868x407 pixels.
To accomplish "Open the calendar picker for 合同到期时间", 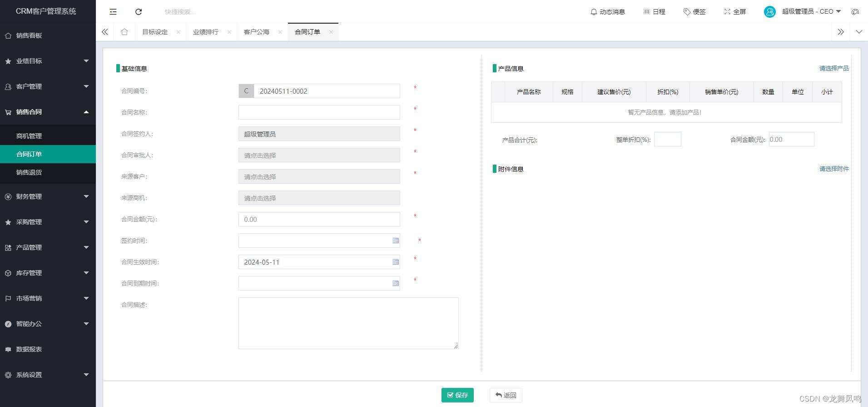I will (x=396, y=283).
